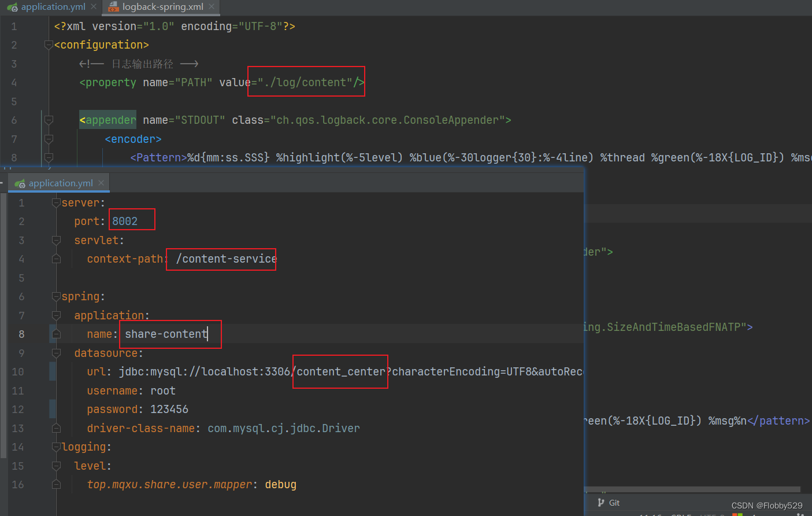Click the ConsoleAppender class attribute value

[388, 120]
